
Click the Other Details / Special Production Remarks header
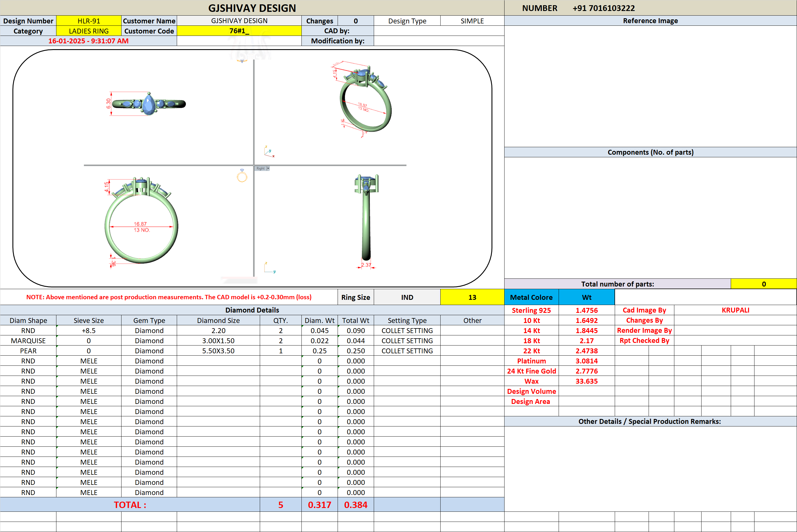pyautogui.click(x=650, y=421)
